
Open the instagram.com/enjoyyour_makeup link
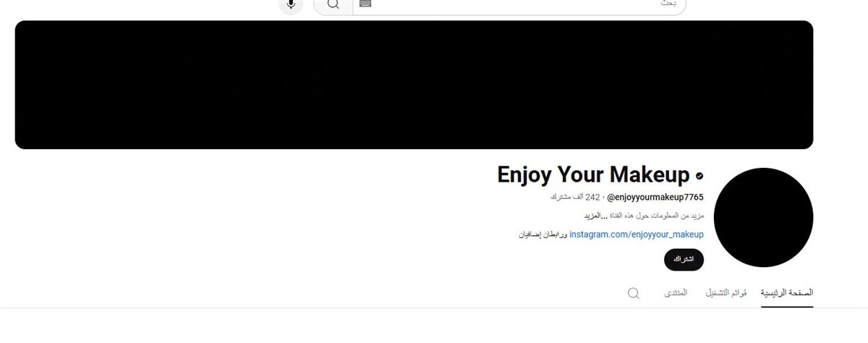point(637,234)
